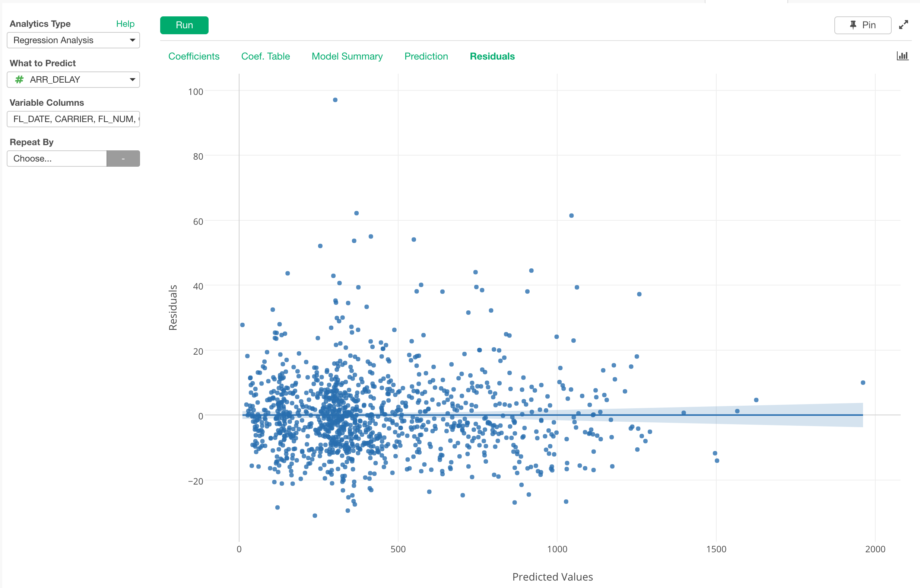
Task: Select the Residuals tab
Action: pos(492,56)
